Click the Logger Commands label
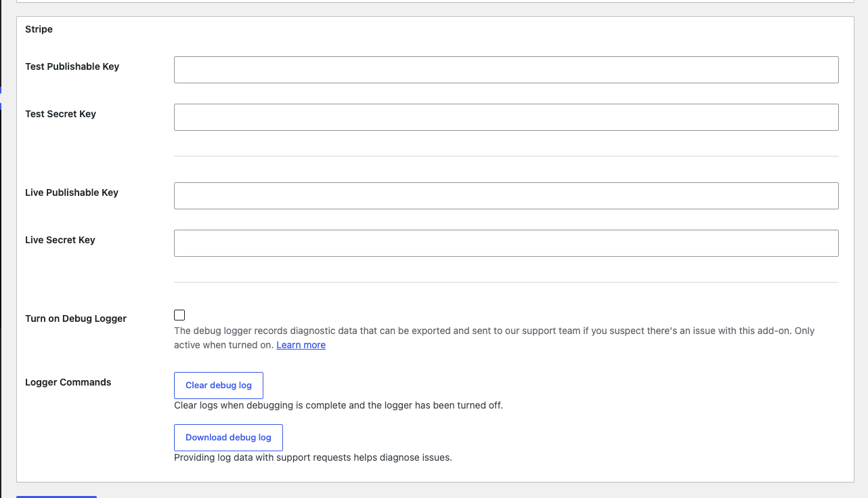The height and width of the screenshot is (498, 868). coord(68,382)
